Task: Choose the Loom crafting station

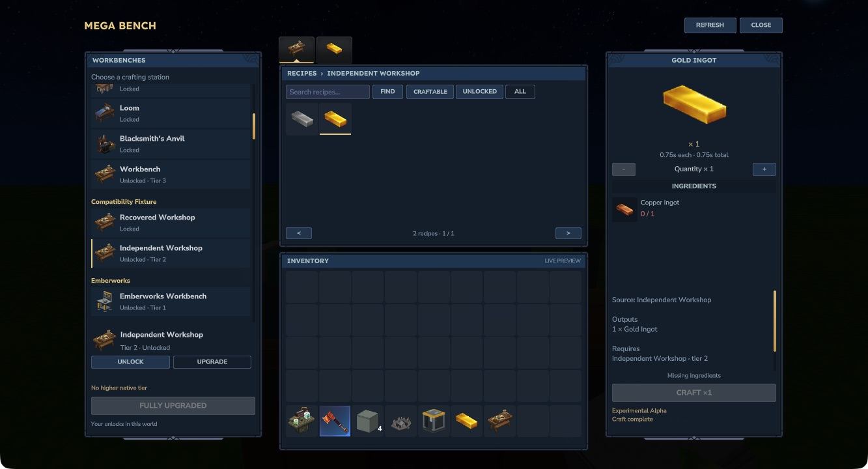Action: point(171,113)
